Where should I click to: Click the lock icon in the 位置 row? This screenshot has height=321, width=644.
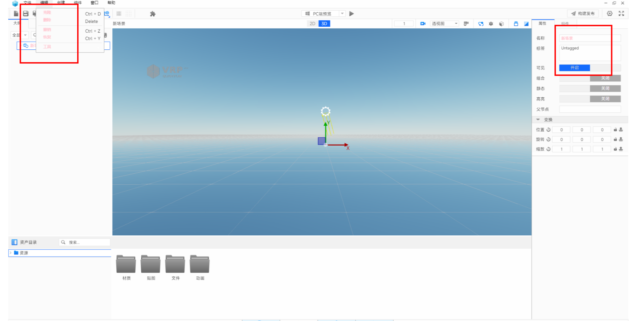(x=615, y=129)
